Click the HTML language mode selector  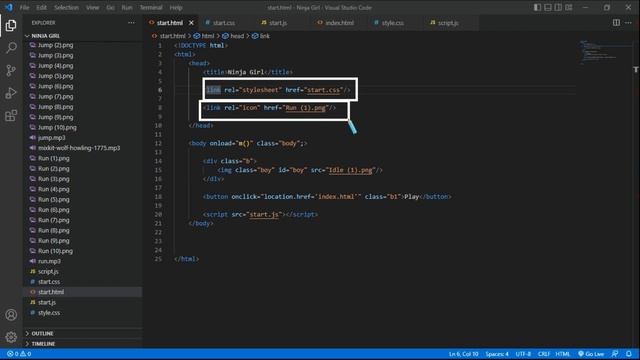(x=562, y=354)
